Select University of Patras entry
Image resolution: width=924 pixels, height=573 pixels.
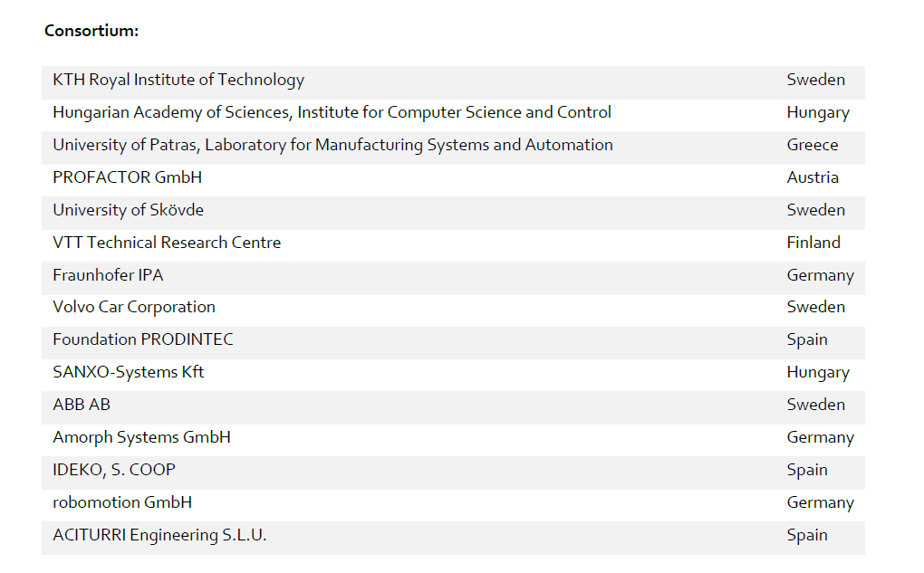[332, 145]
